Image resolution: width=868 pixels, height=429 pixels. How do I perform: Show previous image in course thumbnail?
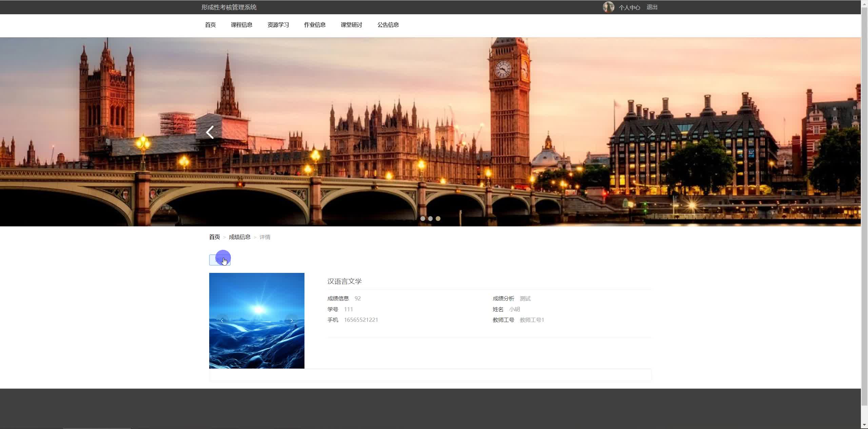click(x=222, y=320)
